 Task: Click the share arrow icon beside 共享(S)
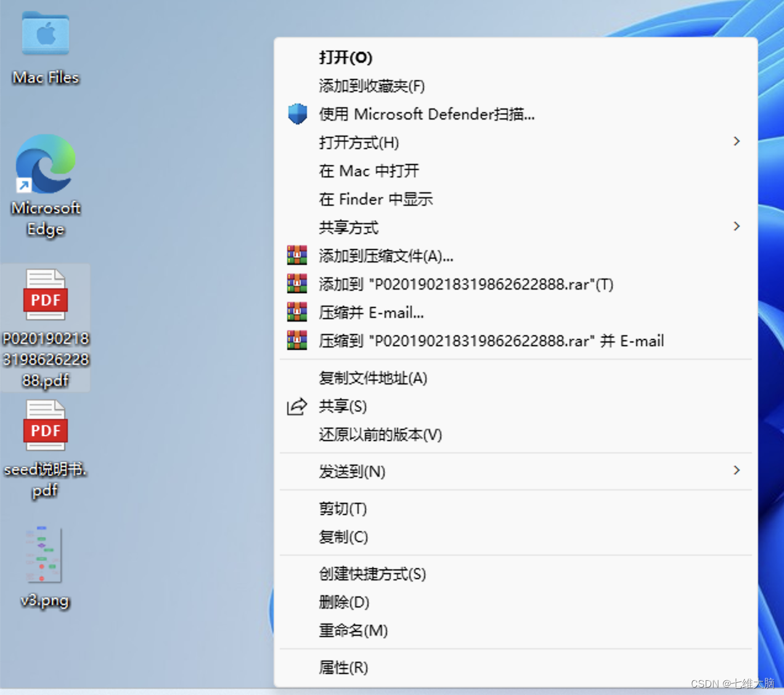pos(297,407)
